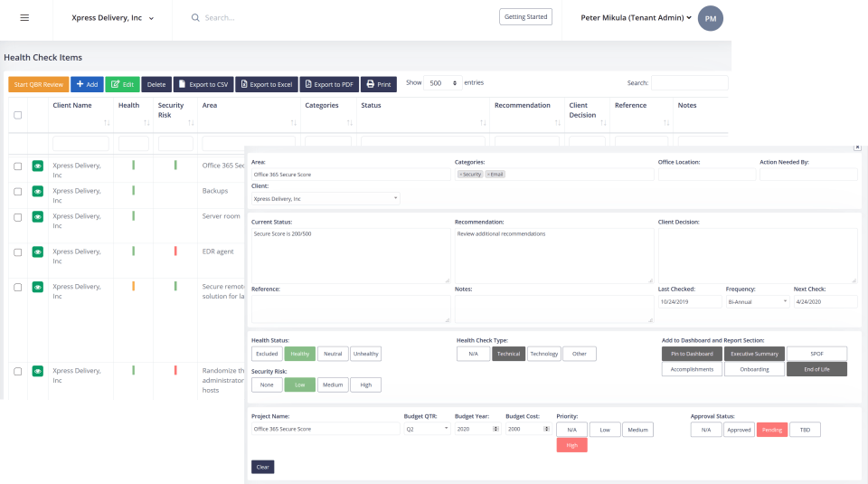Open the hamburger navigation menu
This screenshot has width=868, height=484.
point(24,18)
